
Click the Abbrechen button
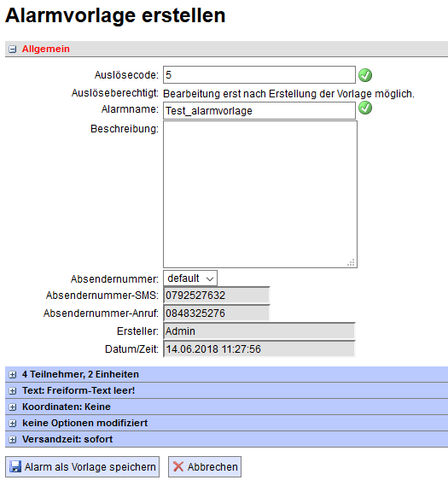point(205,467)
